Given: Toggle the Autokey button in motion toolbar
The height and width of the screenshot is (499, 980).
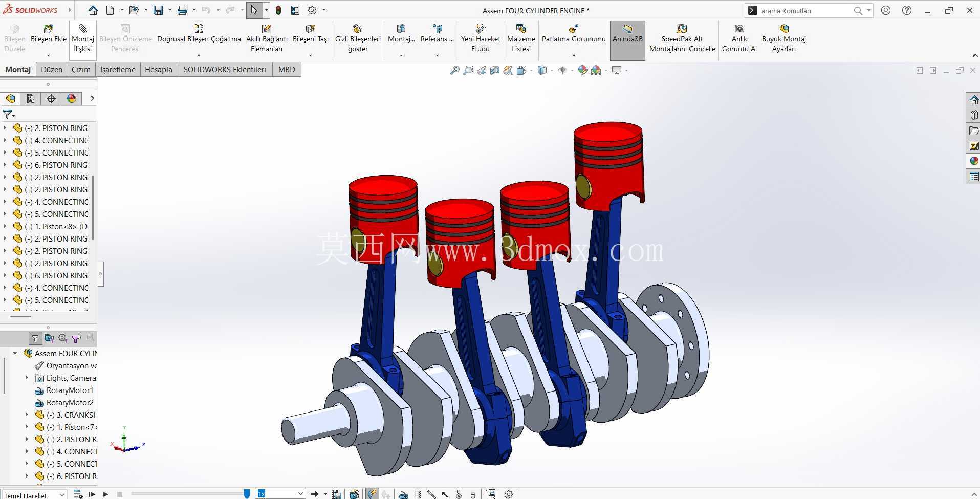Looking at the screenshot, I should [x=372, y=494].
